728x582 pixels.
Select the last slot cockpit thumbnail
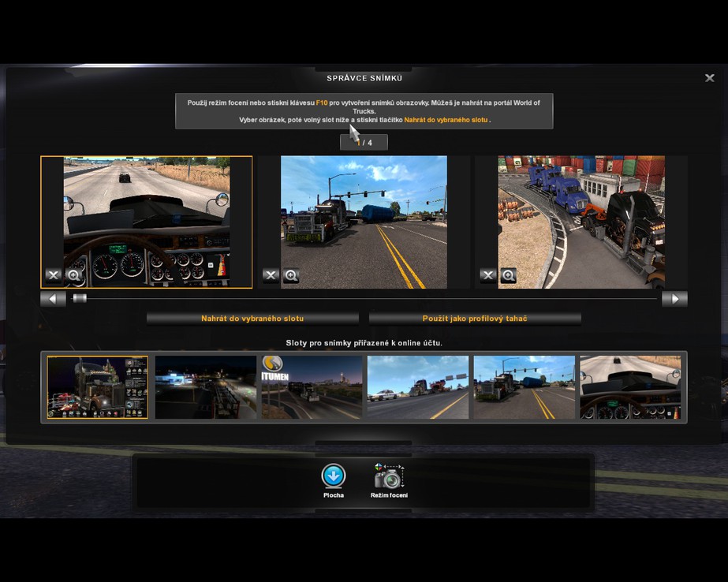(x=630, y=387)
